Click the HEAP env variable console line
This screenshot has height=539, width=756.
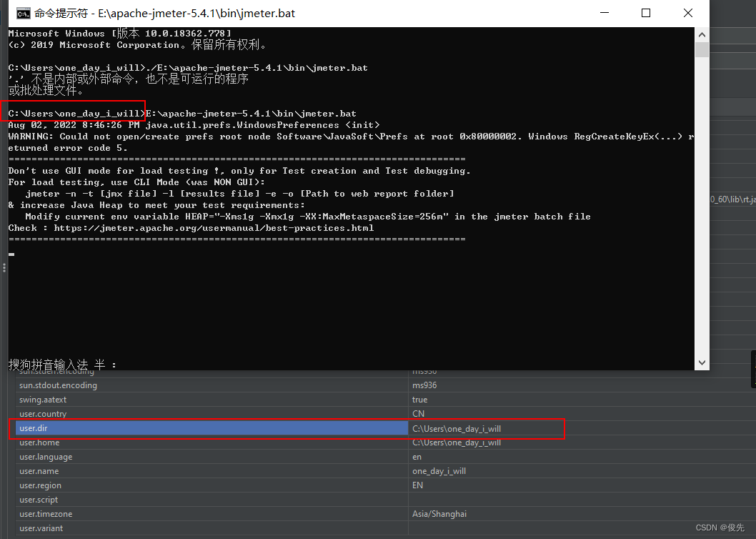coord(307,217)
